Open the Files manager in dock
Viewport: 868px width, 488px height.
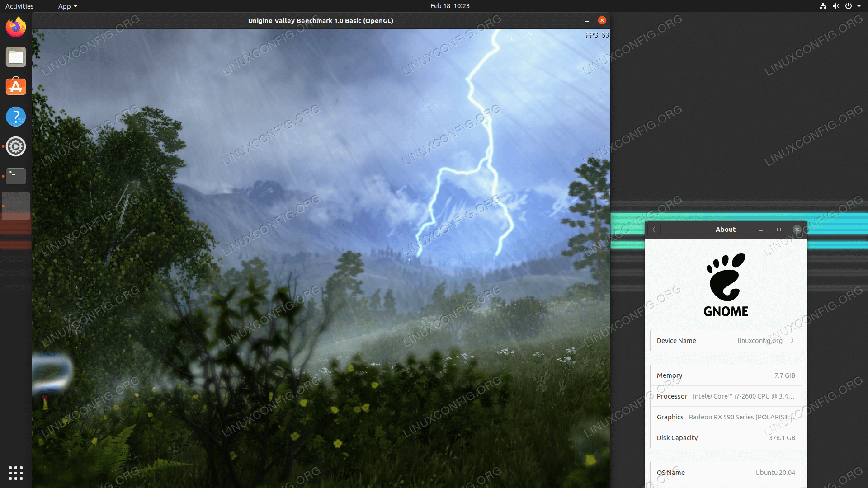pos(16,57)
